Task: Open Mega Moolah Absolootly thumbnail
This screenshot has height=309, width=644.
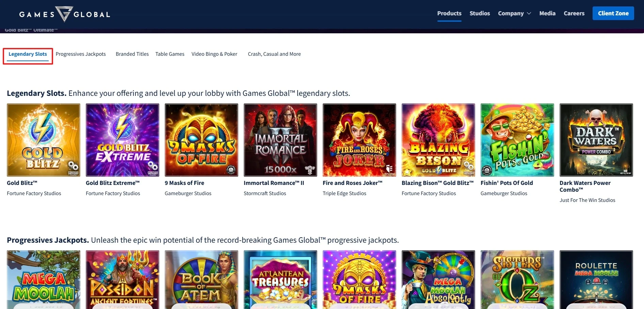Action: (438, 280)
